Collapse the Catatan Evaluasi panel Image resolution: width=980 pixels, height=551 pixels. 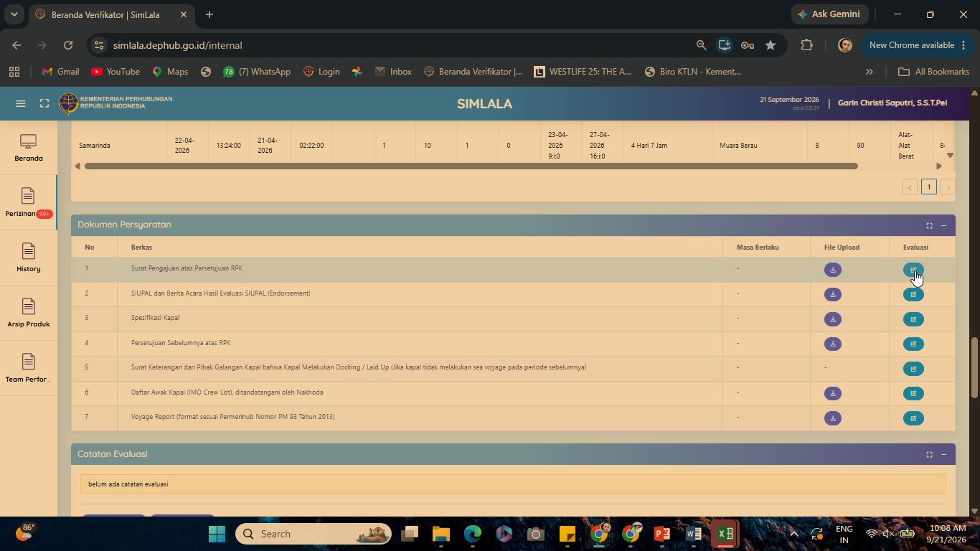(943, 454)
